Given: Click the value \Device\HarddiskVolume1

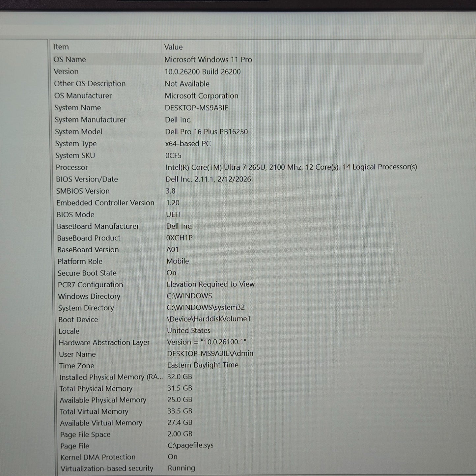Looking at the screenshot, I should pyautogui.click(x=209, y=319).
